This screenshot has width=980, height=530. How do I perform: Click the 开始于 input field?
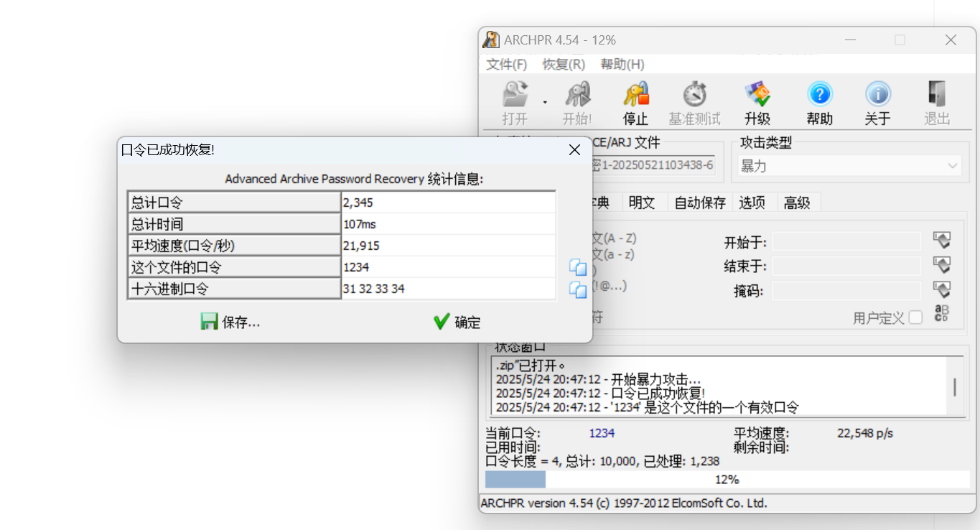coord(846,241)
